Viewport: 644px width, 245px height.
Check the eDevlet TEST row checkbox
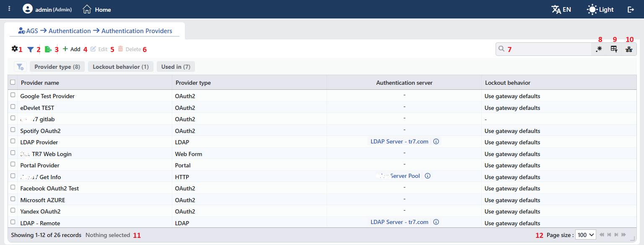click(13, 107)
